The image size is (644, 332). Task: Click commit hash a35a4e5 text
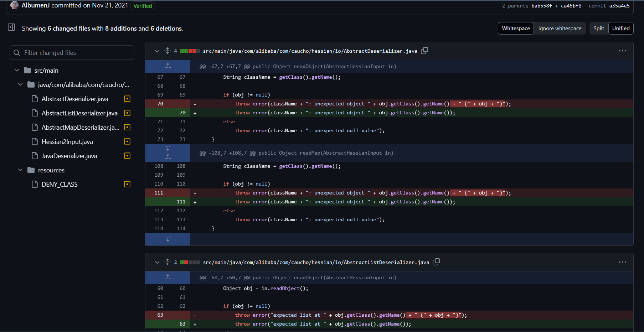point(619,6)
